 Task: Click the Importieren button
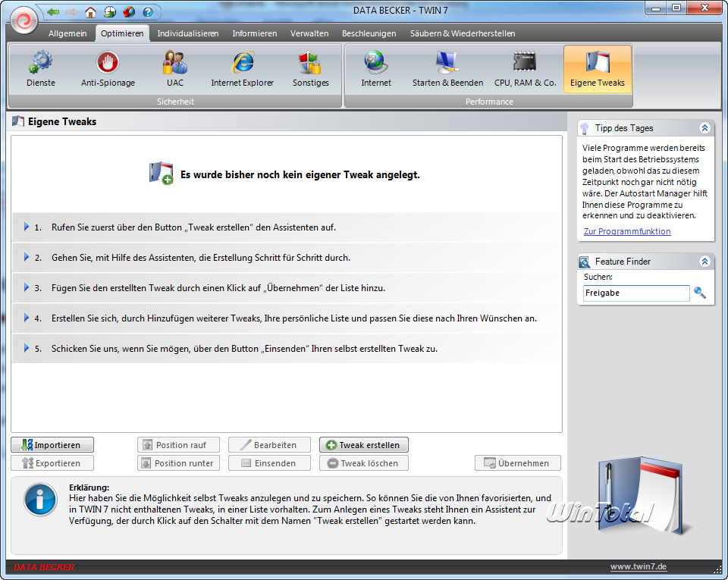pyautogui.click(x=52, y=445)
